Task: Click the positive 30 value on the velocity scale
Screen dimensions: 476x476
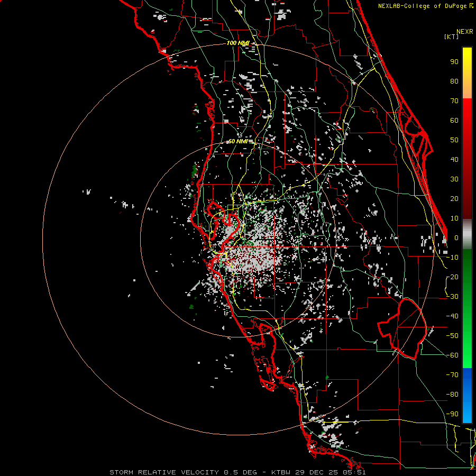Action: click(x=454, y=179)
